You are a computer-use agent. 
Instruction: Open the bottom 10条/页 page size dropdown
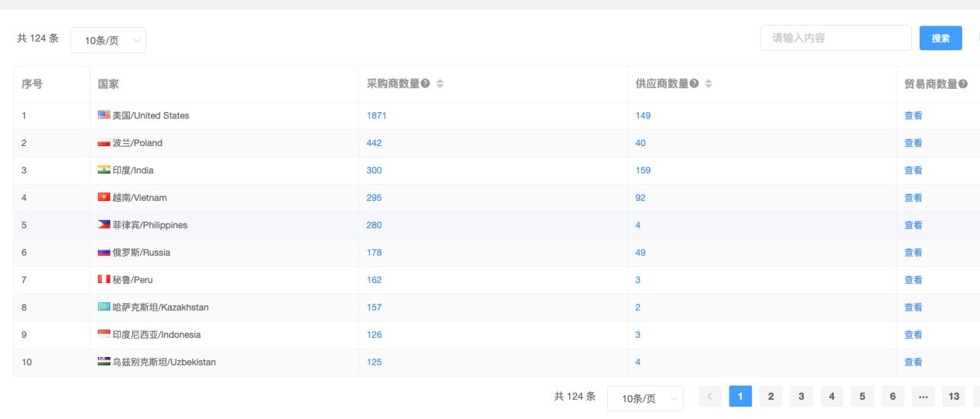pos(645,398)
